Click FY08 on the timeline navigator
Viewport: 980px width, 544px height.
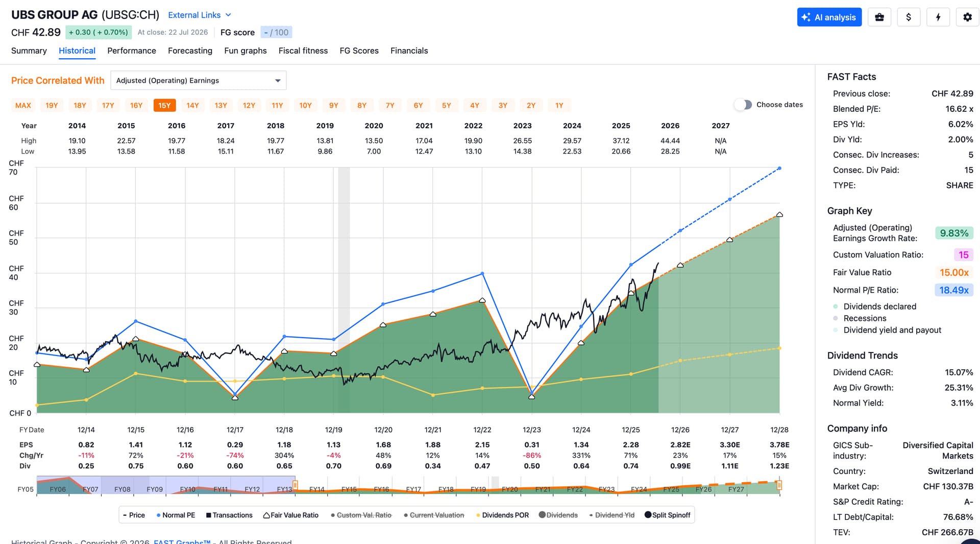(122, 489)
